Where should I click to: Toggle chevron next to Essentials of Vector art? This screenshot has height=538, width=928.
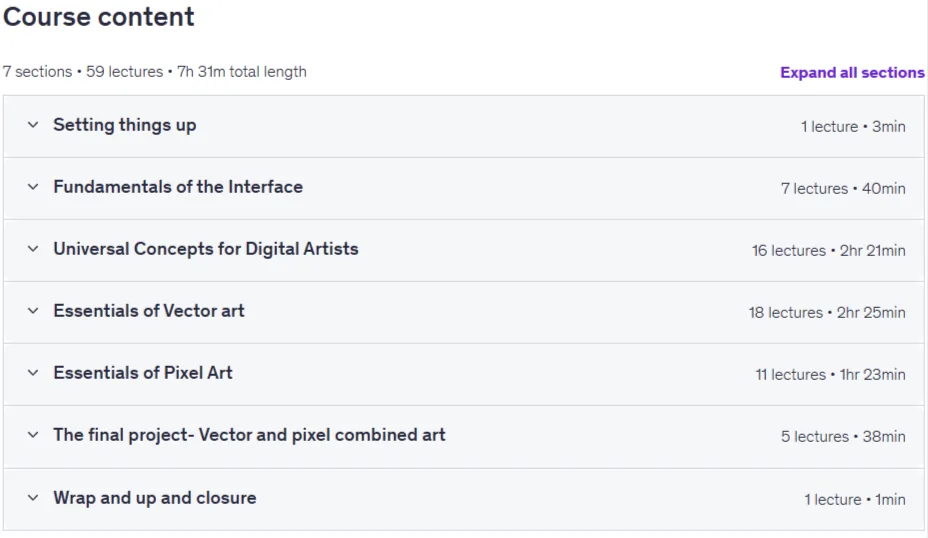(x=33, y=311)
